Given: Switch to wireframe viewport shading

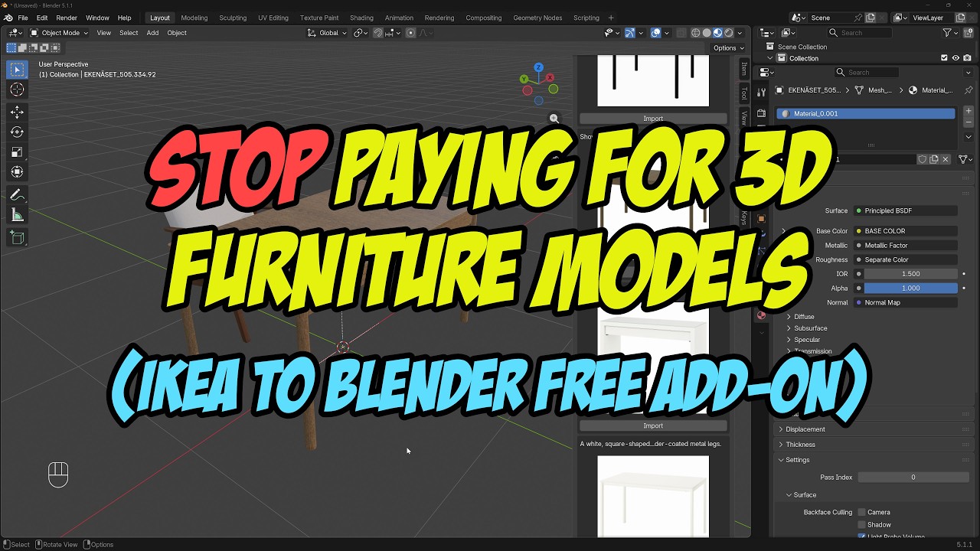Looking at the screenshot, I should [696, 33].
